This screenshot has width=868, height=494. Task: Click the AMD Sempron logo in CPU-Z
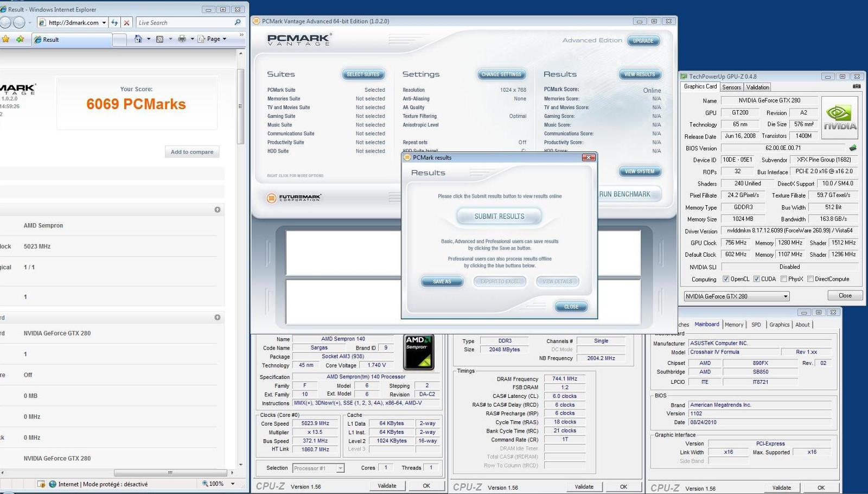click(419, 352)
